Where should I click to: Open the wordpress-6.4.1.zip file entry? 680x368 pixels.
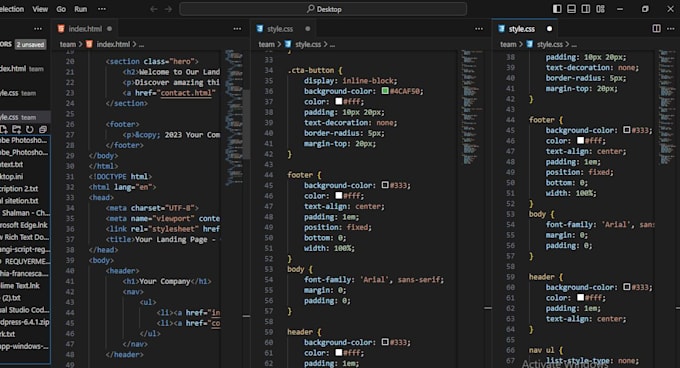[x=25, y=322]
